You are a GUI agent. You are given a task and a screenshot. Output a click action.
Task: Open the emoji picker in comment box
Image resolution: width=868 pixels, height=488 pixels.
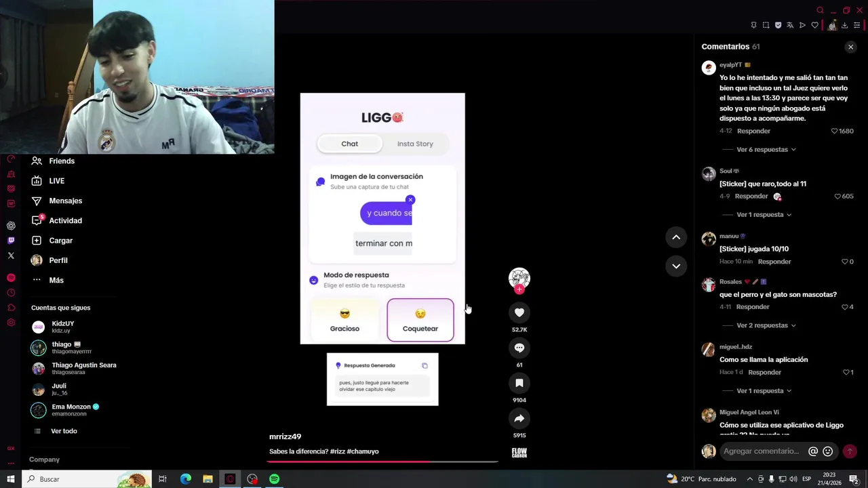828,451
